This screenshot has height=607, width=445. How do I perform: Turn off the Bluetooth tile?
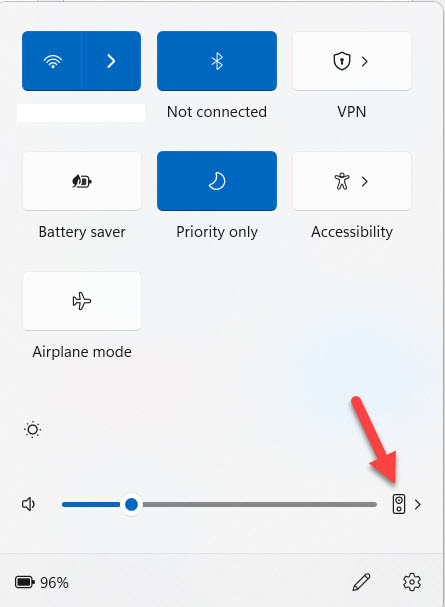point(217,61)
